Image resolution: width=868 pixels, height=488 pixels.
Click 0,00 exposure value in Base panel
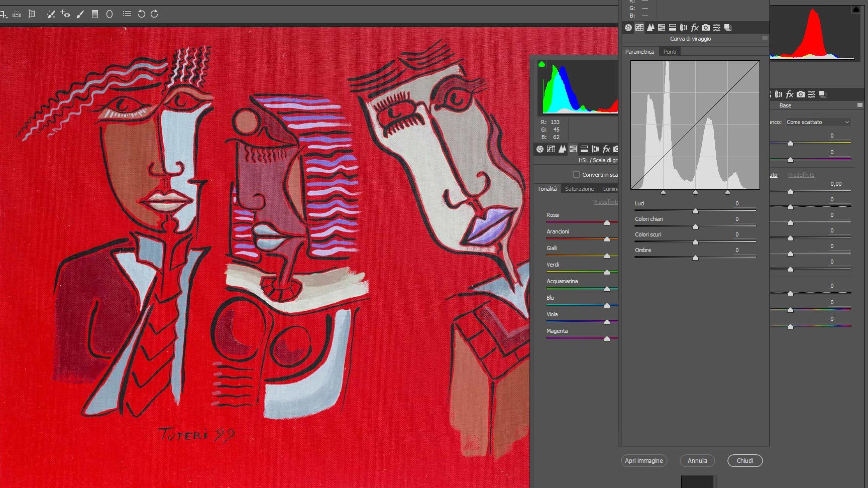[836, 184]
